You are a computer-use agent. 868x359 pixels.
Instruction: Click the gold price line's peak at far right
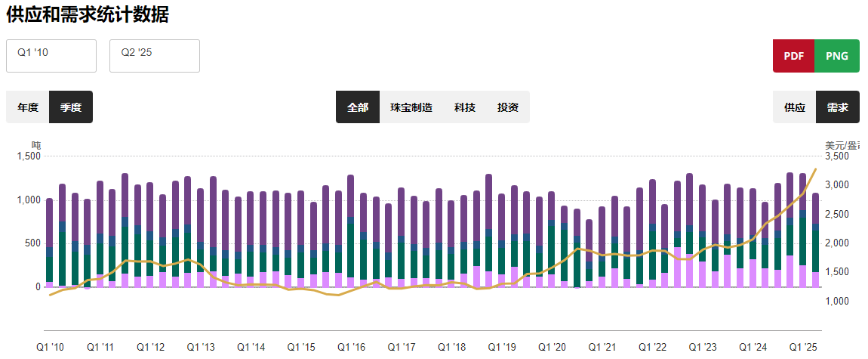click(815, 169)
